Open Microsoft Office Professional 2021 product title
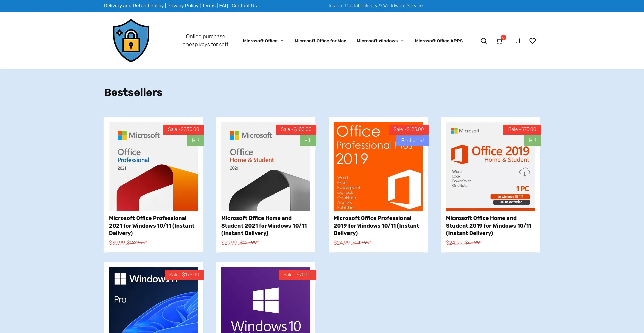Viewport: 644px width, 333px height. click(152, 226)
